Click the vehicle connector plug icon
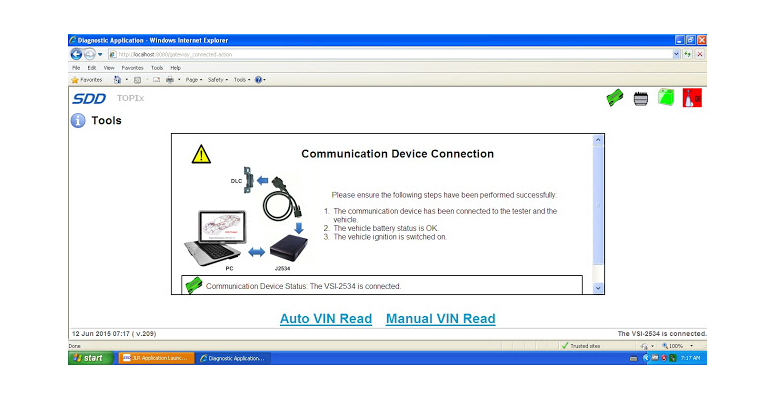Image resolution: width=774 pixels, height=400 pixels. [641, 98]
